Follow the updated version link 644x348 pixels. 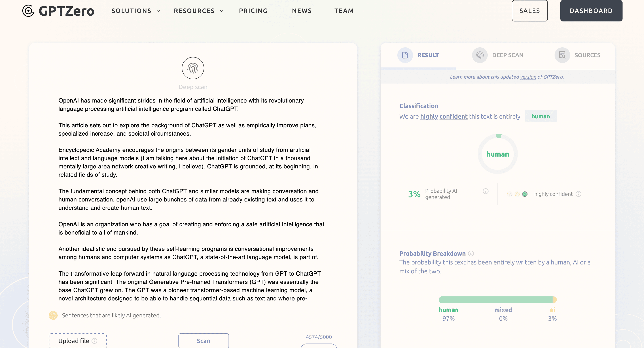point(528,77)
